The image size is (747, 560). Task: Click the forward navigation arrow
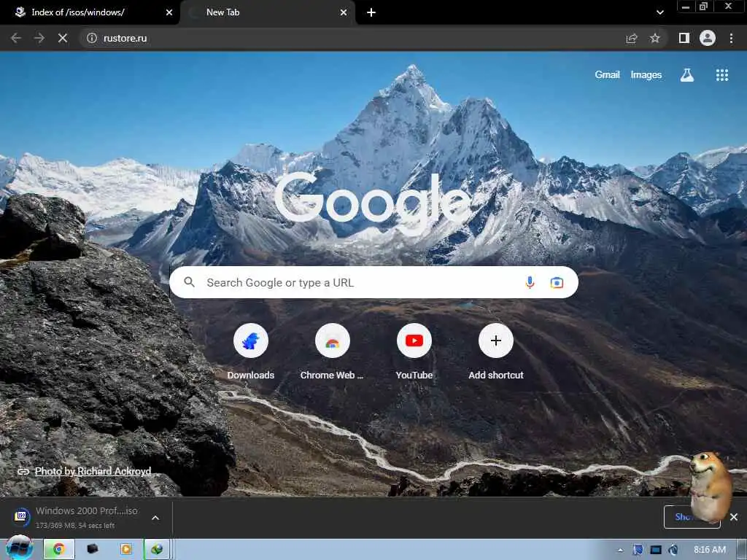pyautogui.click(x=39, y=38)
